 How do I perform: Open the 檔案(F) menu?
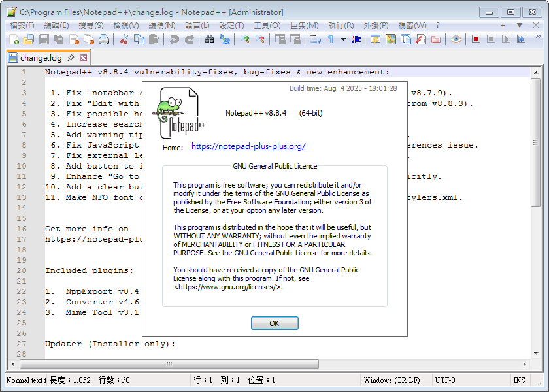tap(22, 25)
